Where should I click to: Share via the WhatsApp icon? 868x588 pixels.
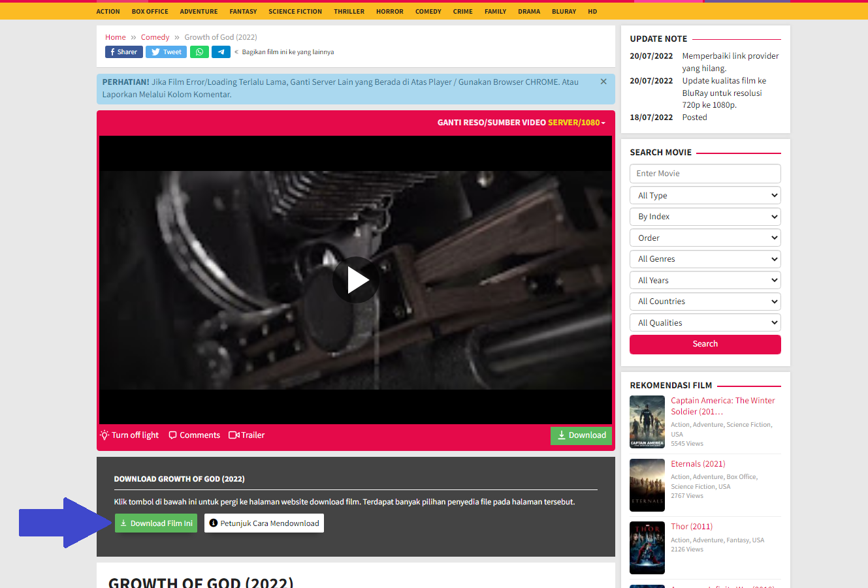click(x=199, y=52)
